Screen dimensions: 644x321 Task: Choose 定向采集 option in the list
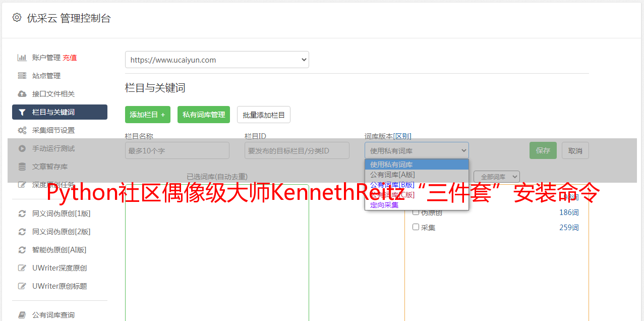pyautogui.click(x=417, y=205)
